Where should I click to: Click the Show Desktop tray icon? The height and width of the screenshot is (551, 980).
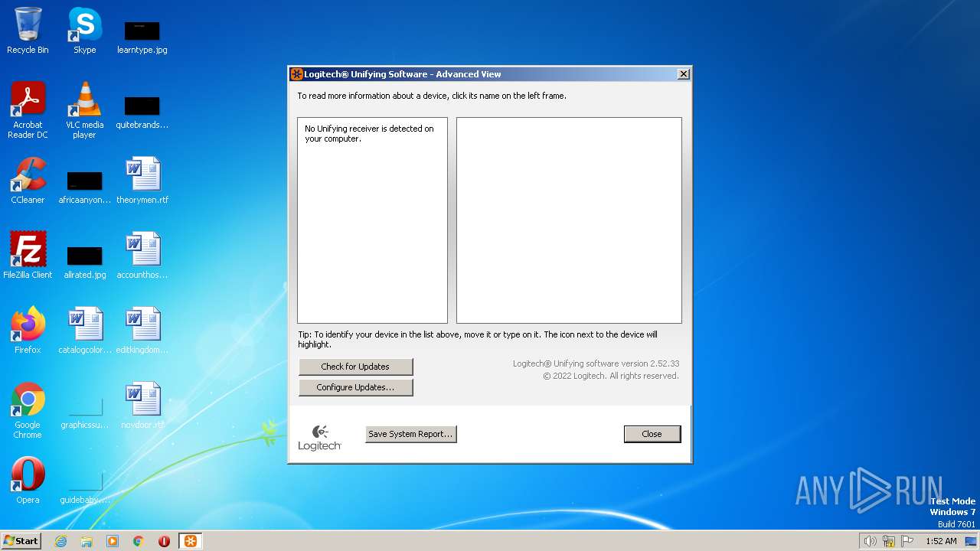971,541
